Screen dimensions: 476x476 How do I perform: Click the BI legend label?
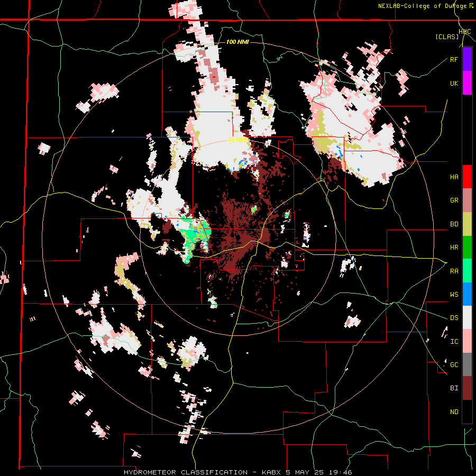pos(454,388)
